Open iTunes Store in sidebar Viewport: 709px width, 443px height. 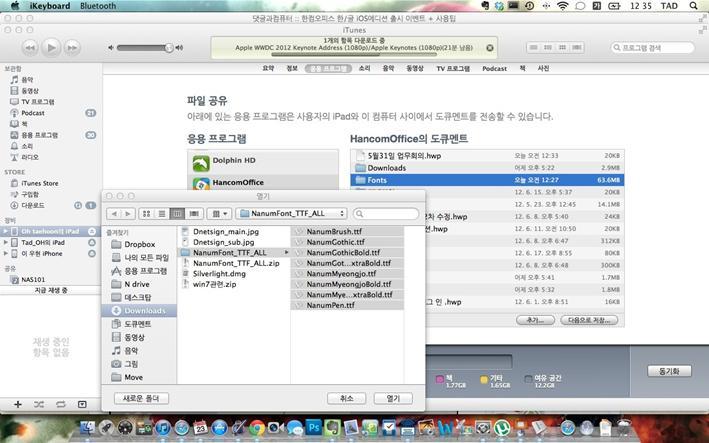point(40,183)
